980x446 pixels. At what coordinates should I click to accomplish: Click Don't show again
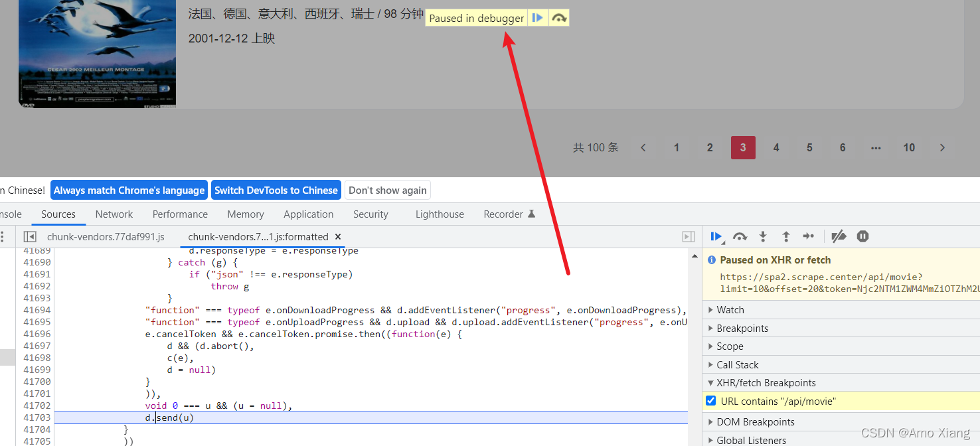pos(388,190)
